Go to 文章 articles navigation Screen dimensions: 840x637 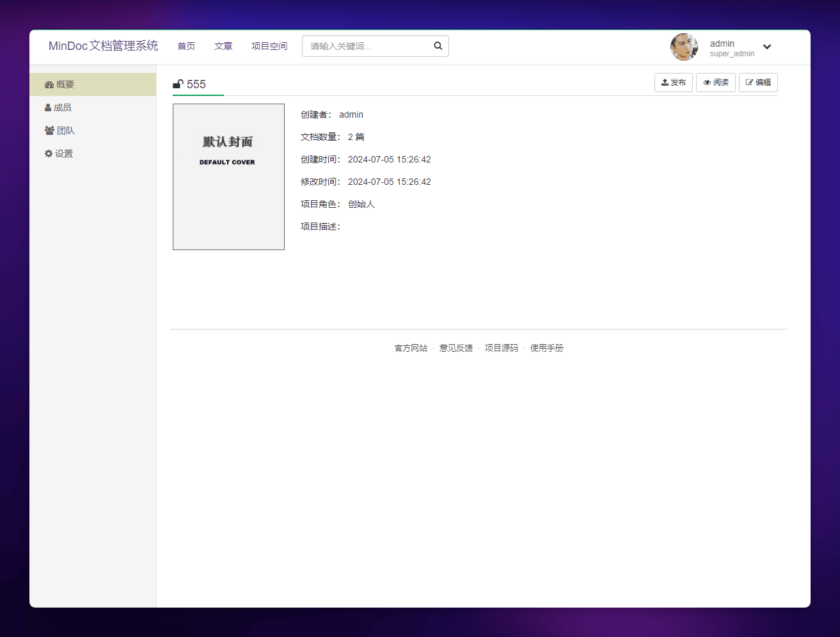(223, 46)
